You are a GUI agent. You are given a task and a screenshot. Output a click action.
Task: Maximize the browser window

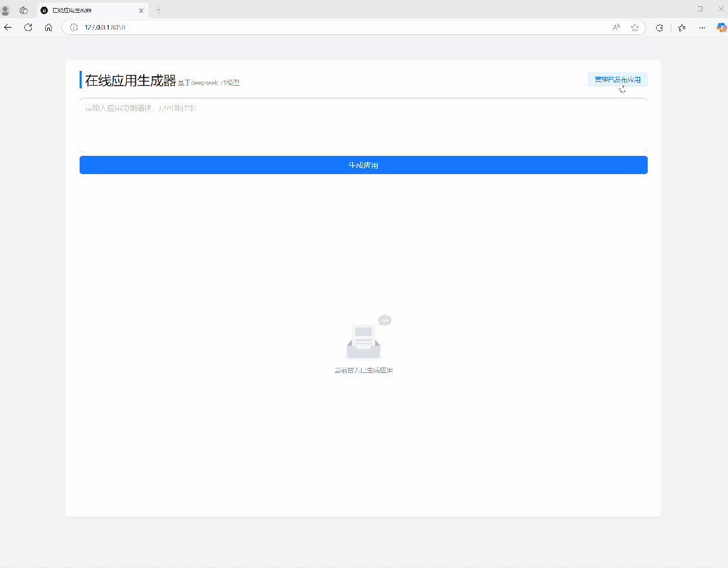pyautogui.click(x=700, y=9)
